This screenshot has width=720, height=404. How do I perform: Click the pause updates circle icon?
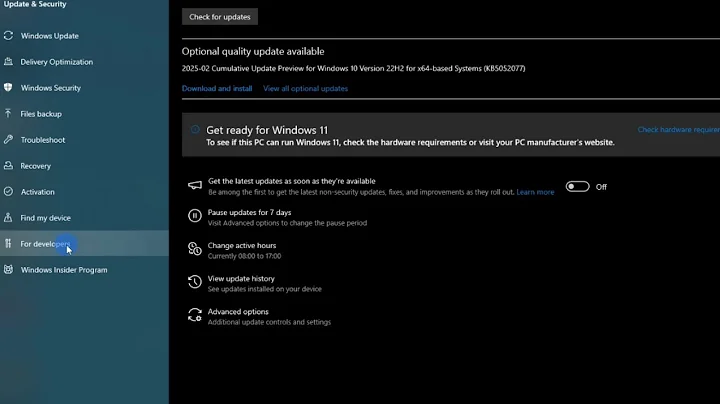click(195, 215)
